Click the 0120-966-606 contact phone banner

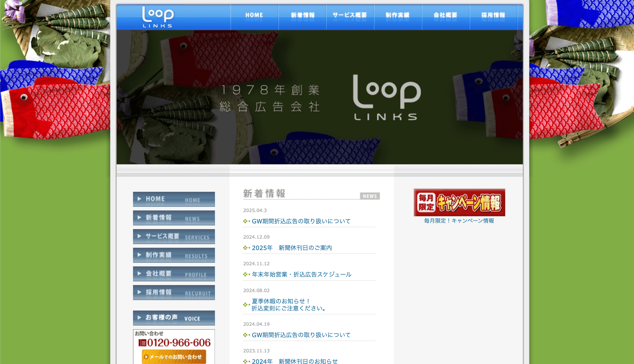click(x=174, y=342)
